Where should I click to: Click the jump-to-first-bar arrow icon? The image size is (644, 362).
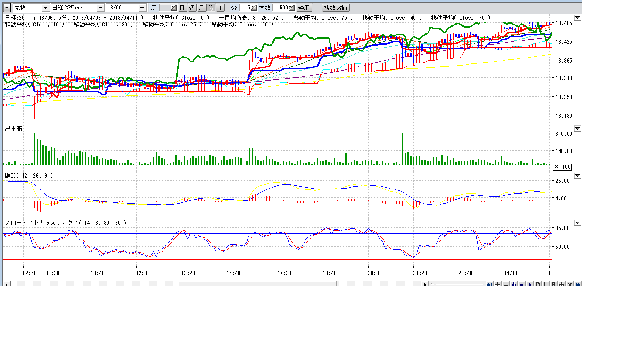[x=489, y=284]
